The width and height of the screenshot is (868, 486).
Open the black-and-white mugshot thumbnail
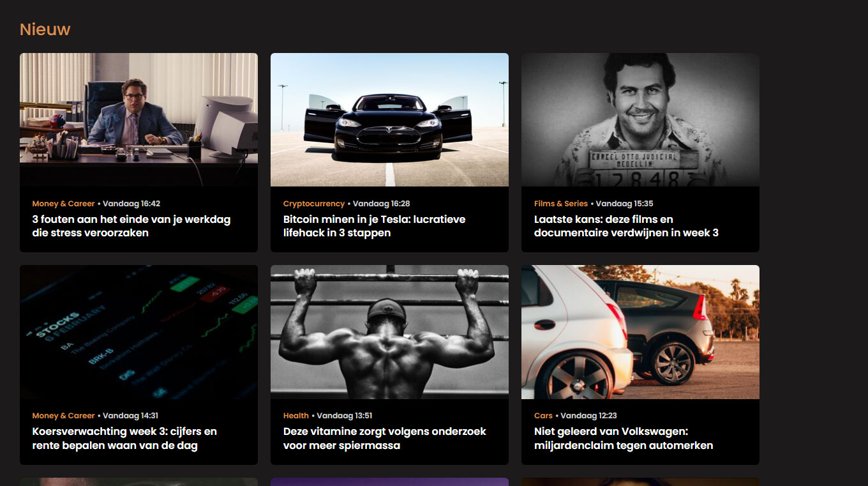[x=640, y=119]
